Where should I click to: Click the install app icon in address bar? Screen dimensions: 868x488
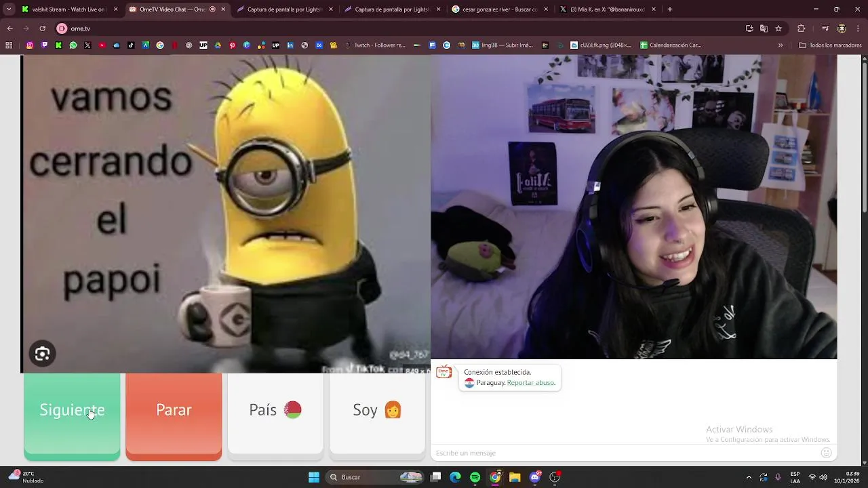[x=749, y=28]
